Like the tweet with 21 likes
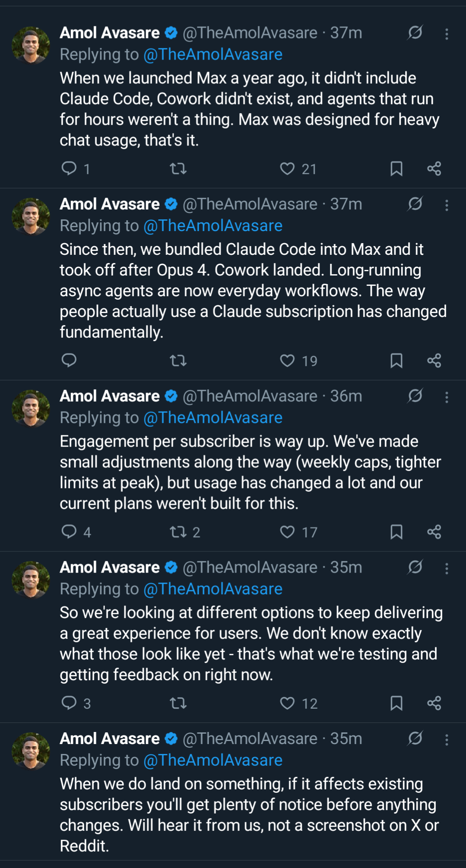Screen dimensions: 466x868 click(x=287, y=168)
